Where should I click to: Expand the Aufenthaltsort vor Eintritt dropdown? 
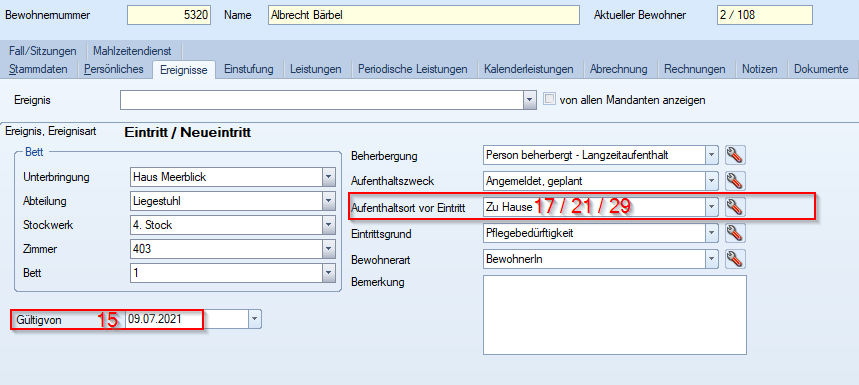click(x=711, y=206)
